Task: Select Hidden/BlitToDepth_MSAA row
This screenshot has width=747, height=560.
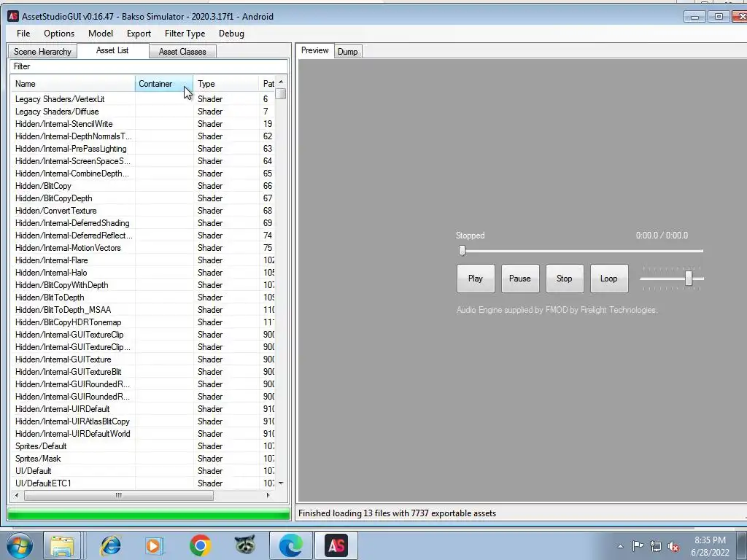Action: (x=142, y=309)
